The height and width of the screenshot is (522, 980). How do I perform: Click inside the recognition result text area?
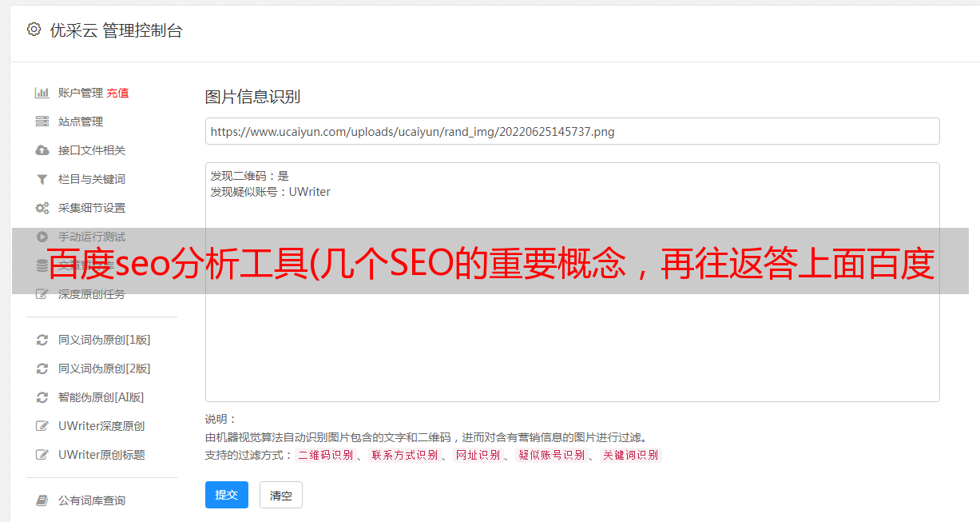572,282
